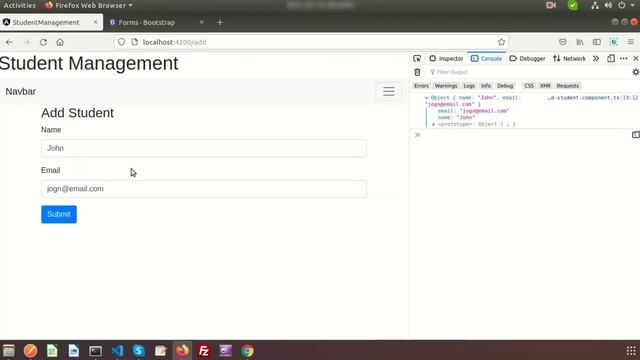Toggle the Logs console filter
The width and height of the screenshot is (640, 360).
pos(469,86)
